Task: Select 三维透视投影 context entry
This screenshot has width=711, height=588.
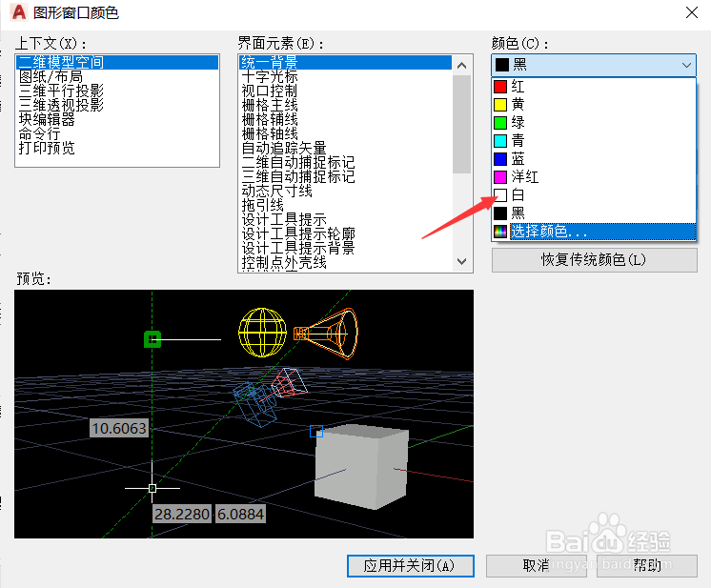Action: click(117, 105)
